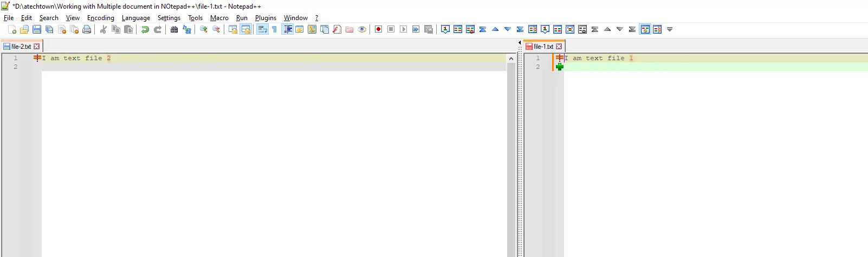Print the document using printer icon
The image size is (868, 257).
(87, 29)
